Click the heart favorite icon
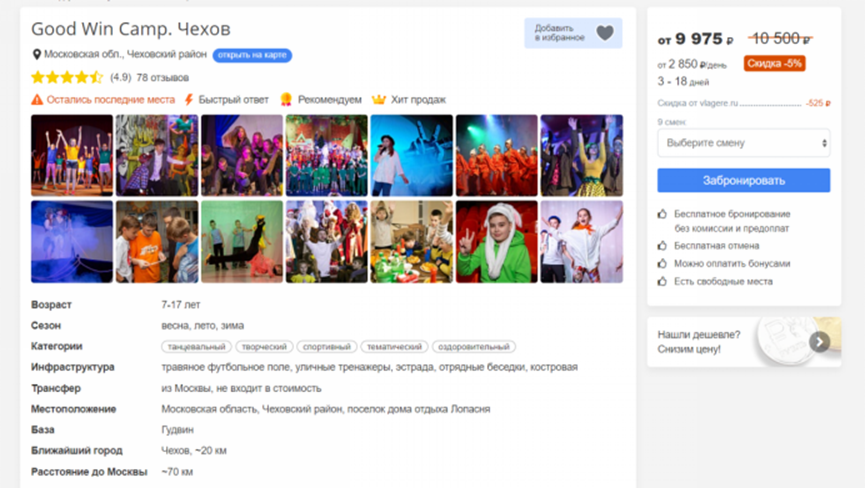The width and height of the screenshot is (865, 488). point(605,33)
